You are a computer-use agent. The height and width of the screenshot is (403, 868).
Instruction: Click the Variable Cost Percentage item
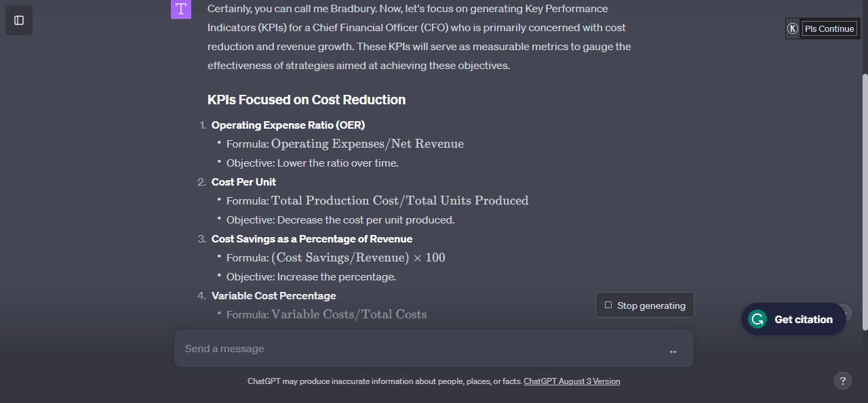point(273,295)
